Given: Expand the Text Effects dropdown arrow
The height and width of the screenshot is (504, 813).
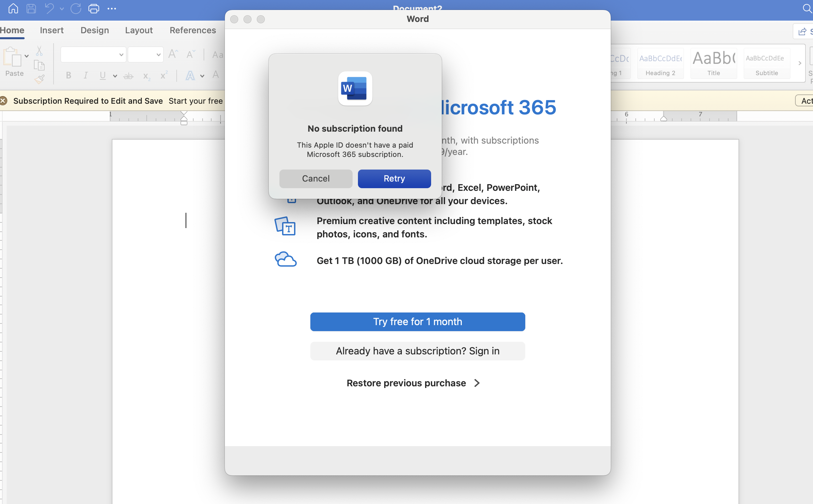Looking at the screenshot, I should [202, 76].
